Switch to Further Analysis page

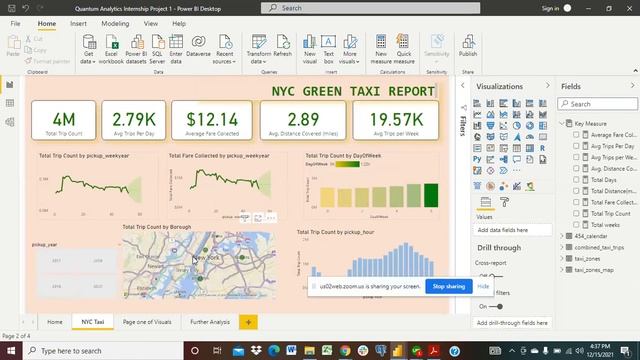point(210,322)
